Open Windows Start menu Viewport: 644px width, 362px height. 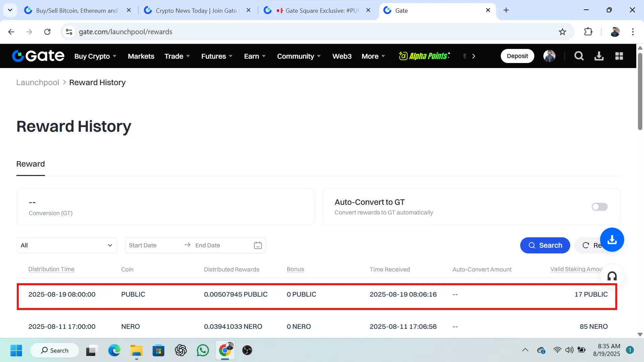click(x=16, y=350)
